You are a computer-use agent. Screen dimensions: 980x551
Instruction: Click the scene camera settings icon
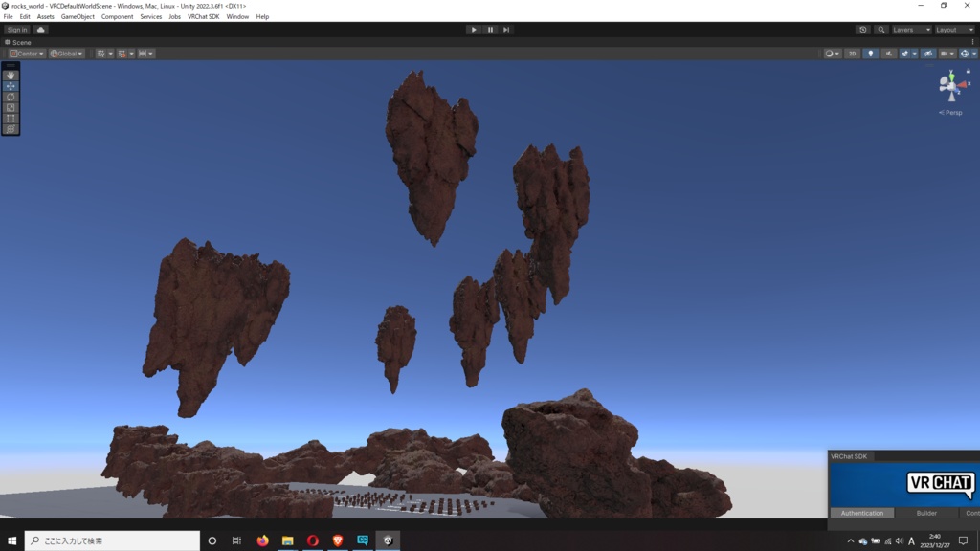tap(945, 54)
